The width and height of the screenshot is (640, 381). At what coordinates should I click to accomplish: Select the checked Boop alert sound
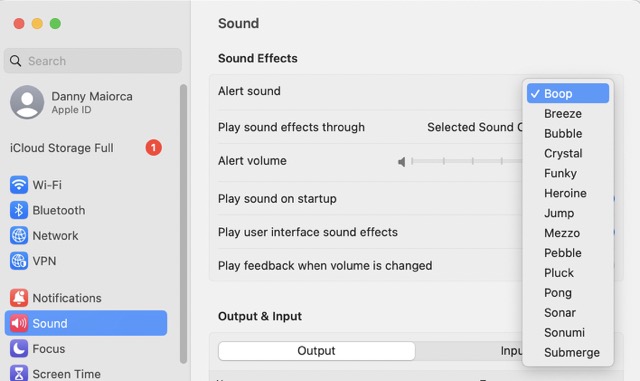pyautogui.click(x=568, y=94)
